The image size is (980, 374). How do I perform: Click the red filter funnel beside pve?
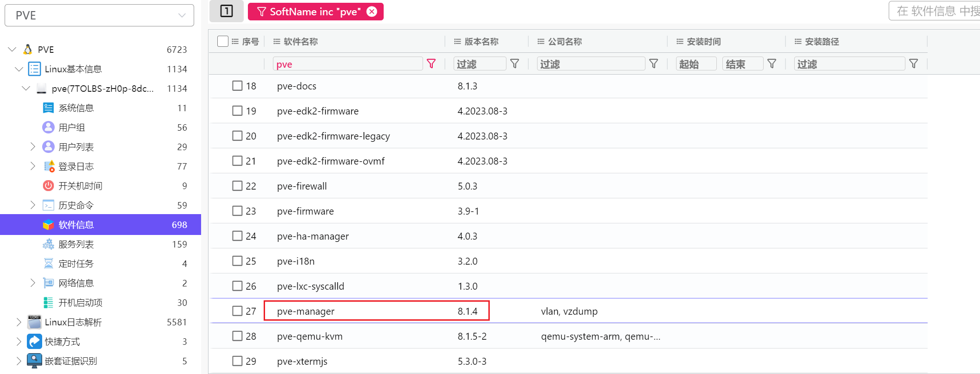tap(431, 64)
